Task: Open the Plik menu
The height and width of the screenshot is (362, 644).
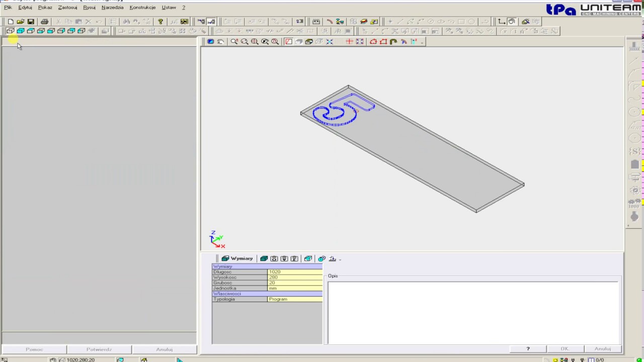Action: [x=8, y=8]
